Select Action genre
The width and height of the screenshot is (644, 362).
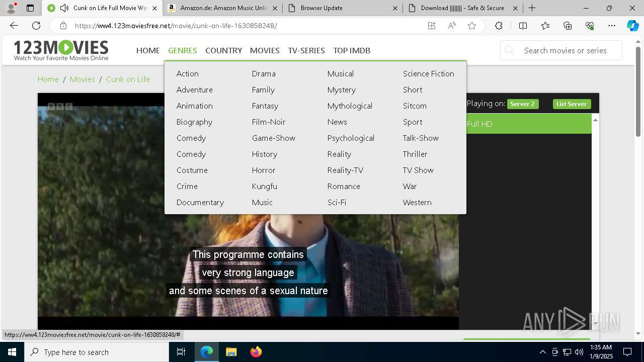coord(188,73)
